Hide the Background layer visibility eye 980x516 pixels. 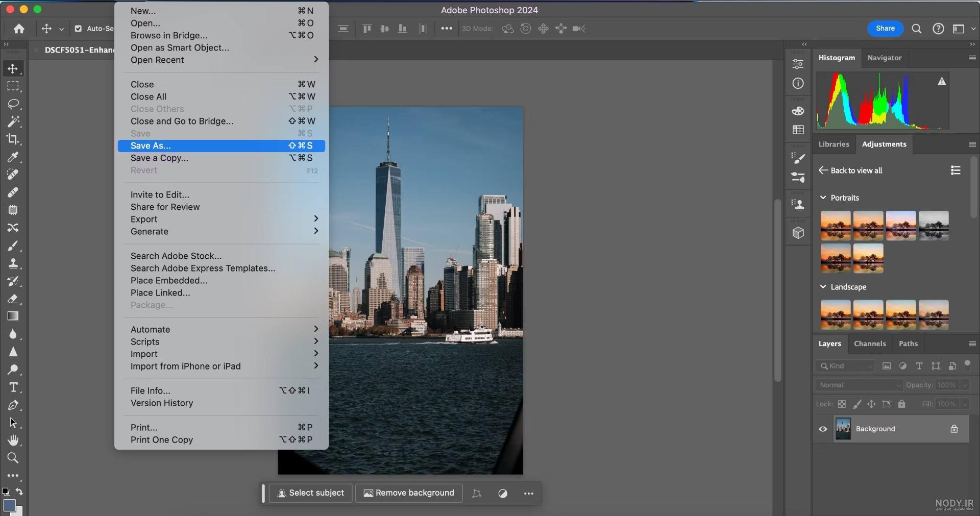(x=823, y=429)
